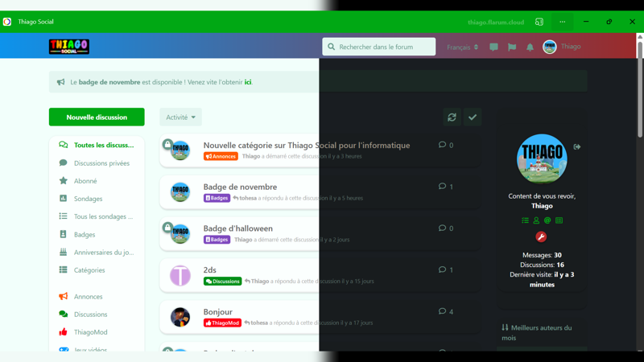Click the refresh discussions icon
This screenshot has height=362, width=644.
click(x=452, y=117)
